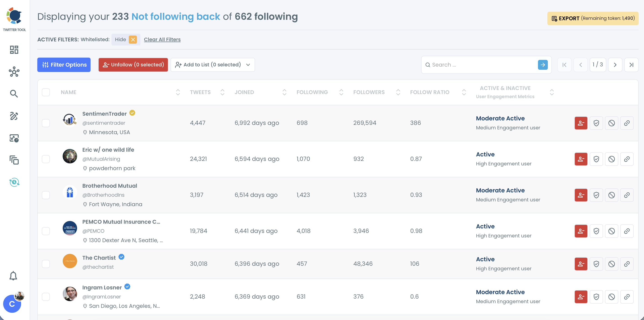Check the Eric w/ one wild life checkbox

[46, 159]
